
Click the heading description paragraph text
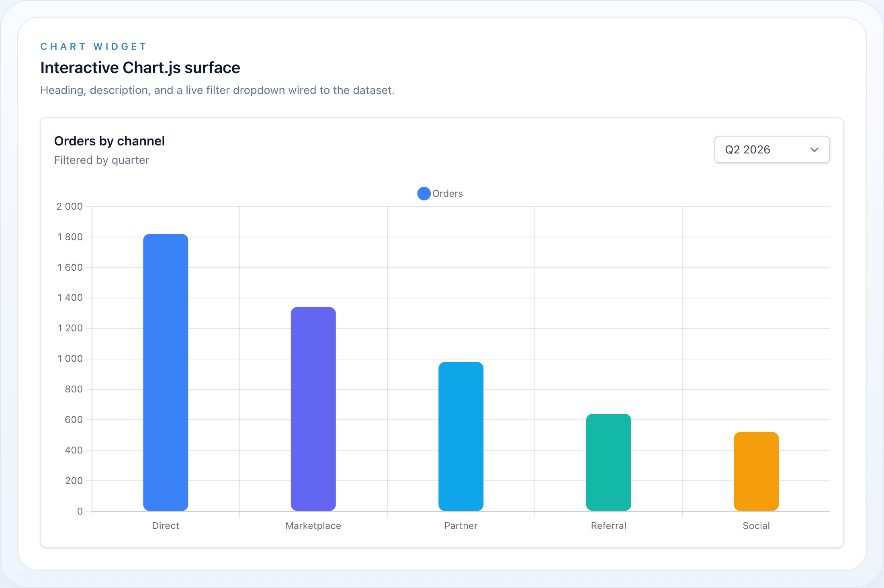point(217,90)
